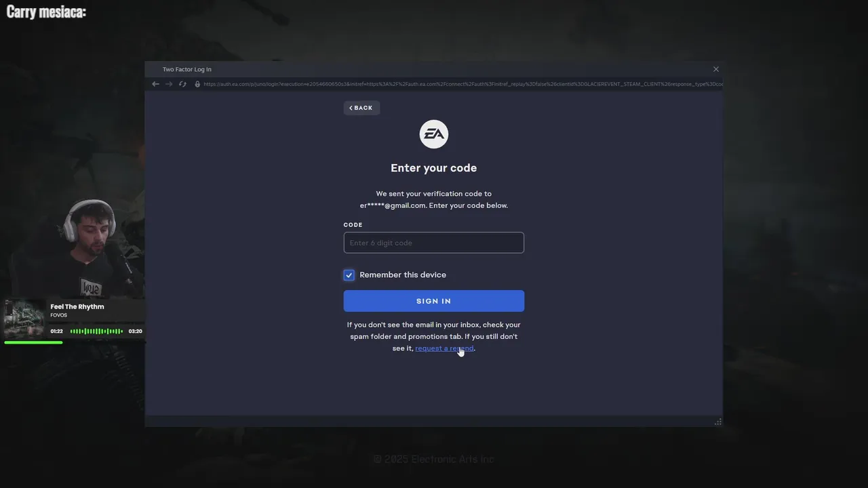Click the 01:22 elapsed time
The height and width of the screenshot is (488, 868).
pyautogui.click(x=56, y=331)
